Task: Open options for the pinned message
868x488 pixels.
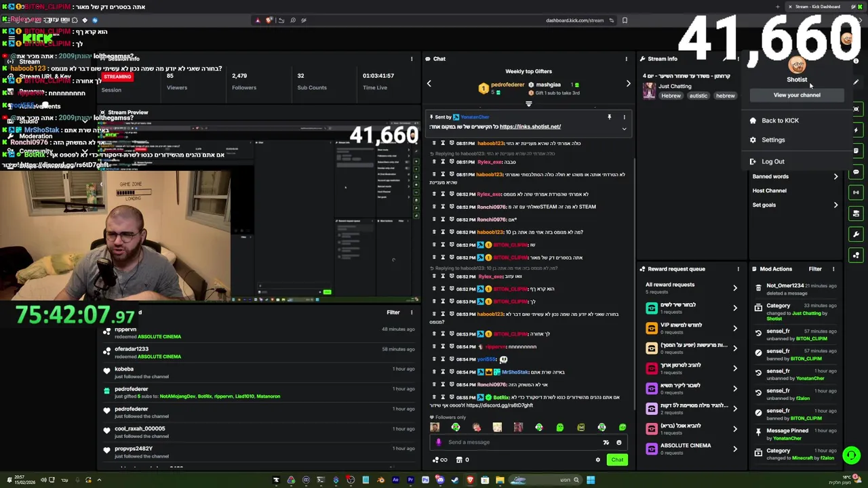Action: point(624,117)
